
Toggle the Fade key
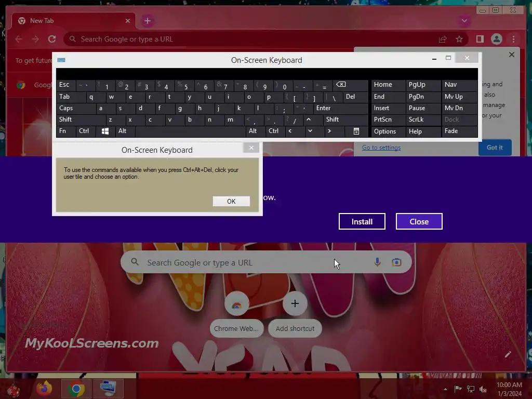pyautogui.click(x=459, y=131)
